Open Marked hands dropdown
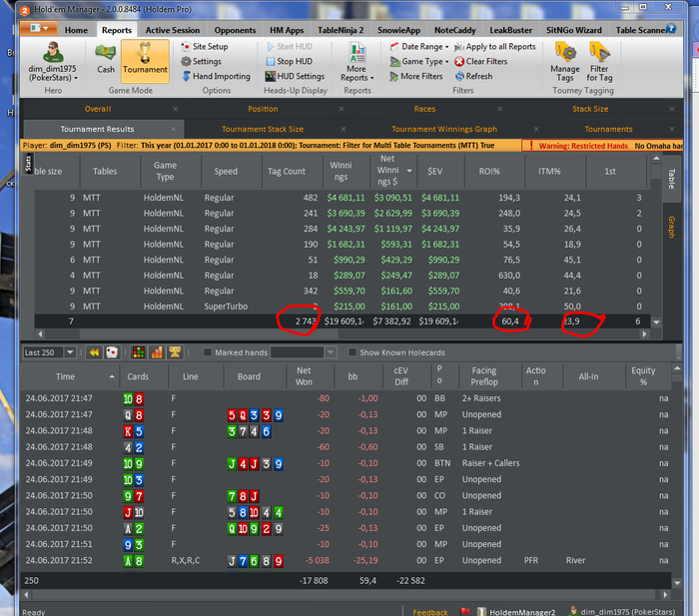Image resolution: width=699 pixels, height=616 pixels. tap(331, 352)
